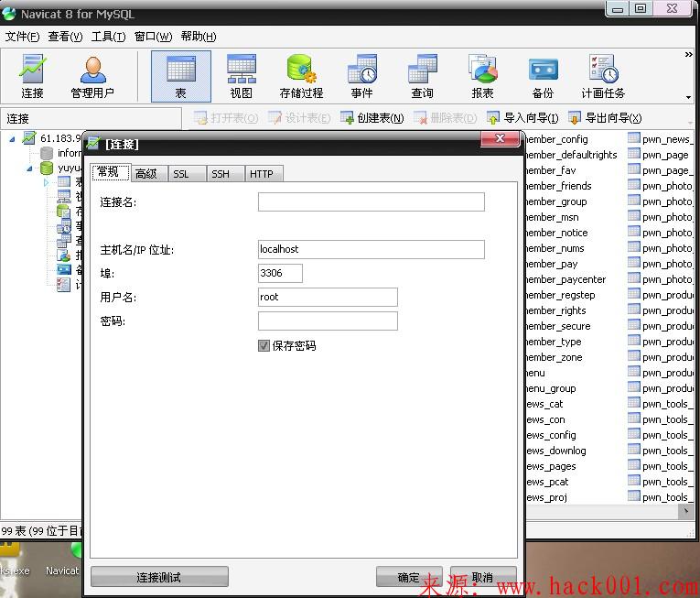Viewport: 700px width, 598px height.
Task: Launch 导出向导(X) export wizard
Action: click(605, 118)
